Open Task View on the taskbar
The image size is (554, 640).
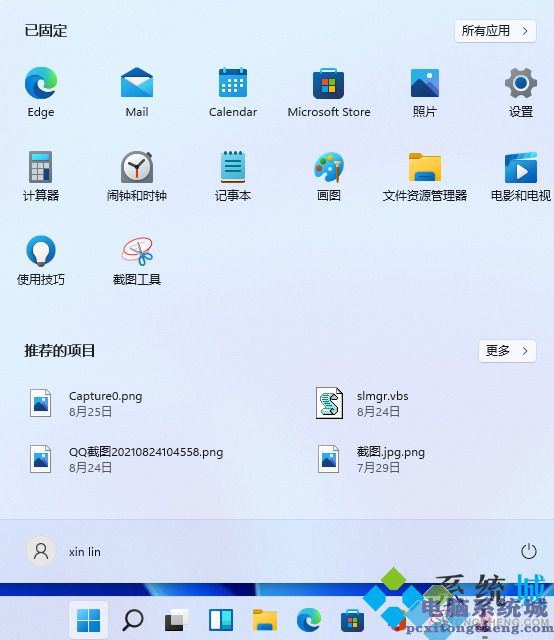pyautogui.click(x=177, y=620)
